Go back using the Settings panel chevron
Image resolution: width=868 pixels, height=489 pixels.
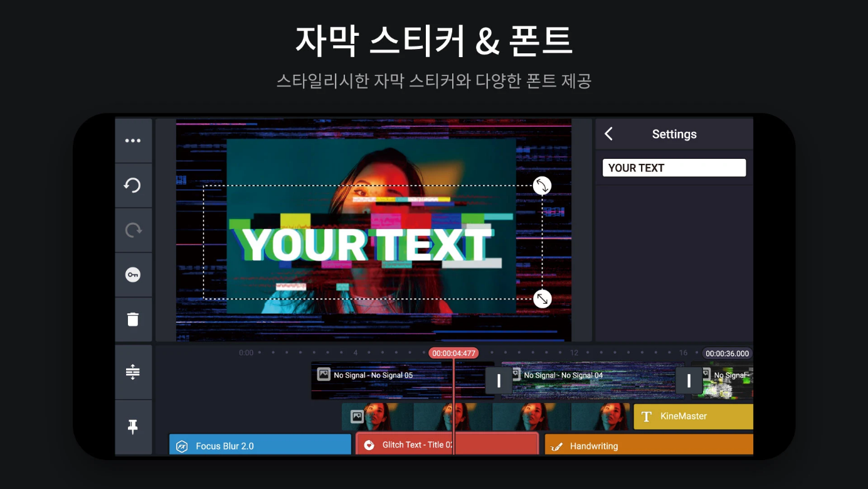(608, 134)
